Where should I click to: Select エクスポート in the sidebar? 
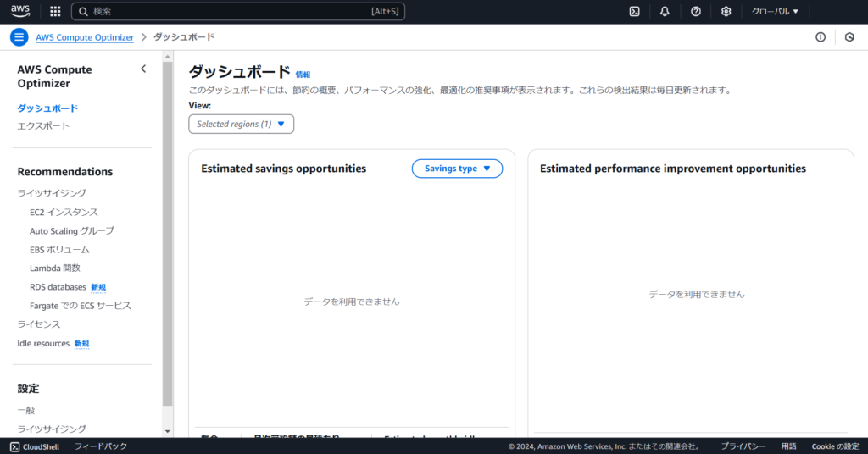tap(43, 125)
